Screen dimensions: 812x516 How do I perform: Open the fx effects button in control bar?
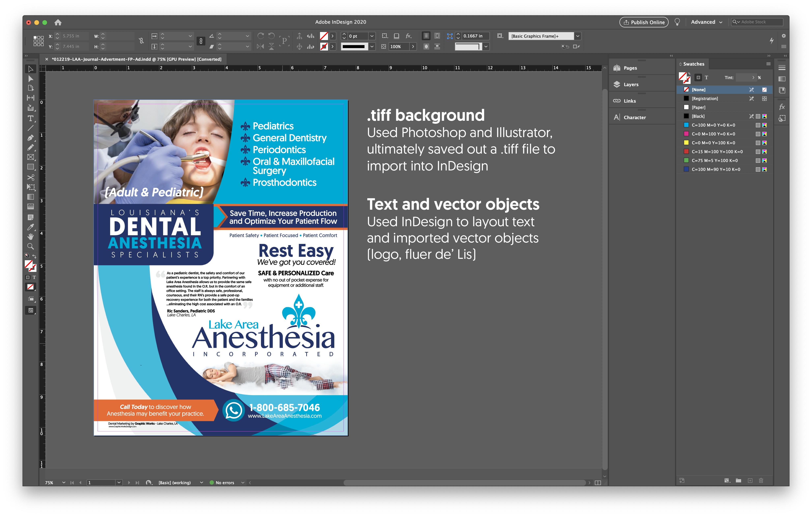click(409, 36)
